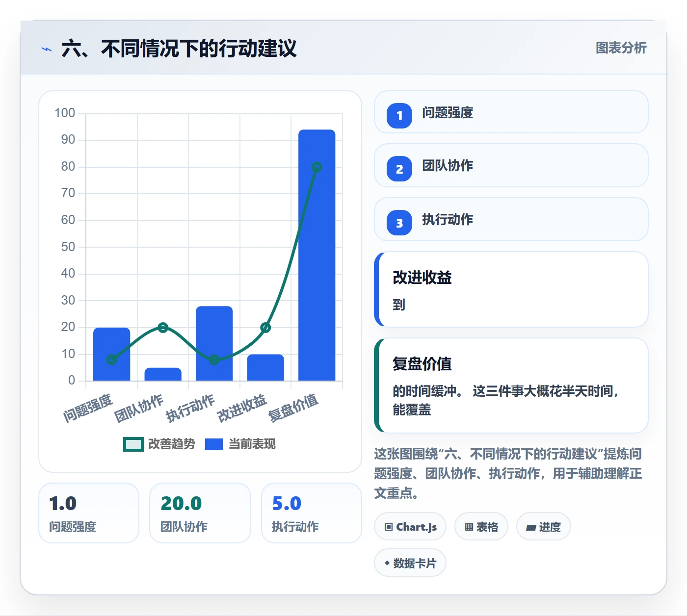Select the Chart.js tag
Image resolution: width=687 pixels, height=616 pixels.
pyautogui.click(x=410, y=527)
